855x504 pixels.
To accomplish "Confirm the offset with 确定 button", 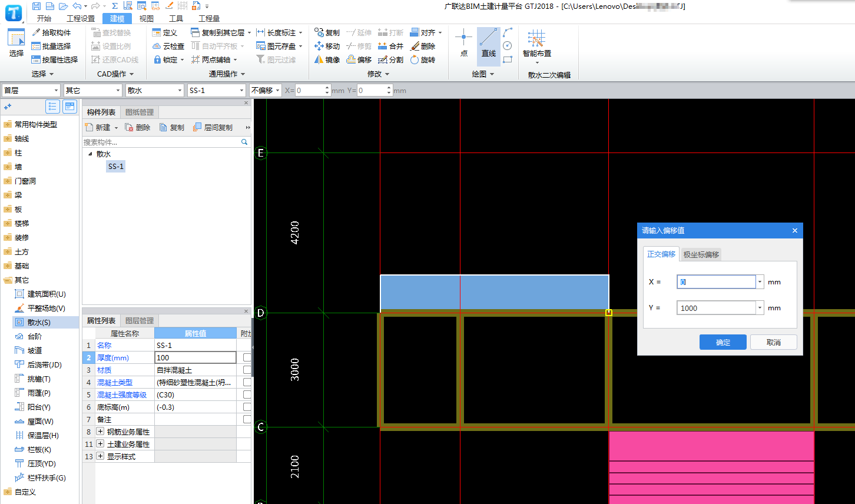I will click(723, 342).
